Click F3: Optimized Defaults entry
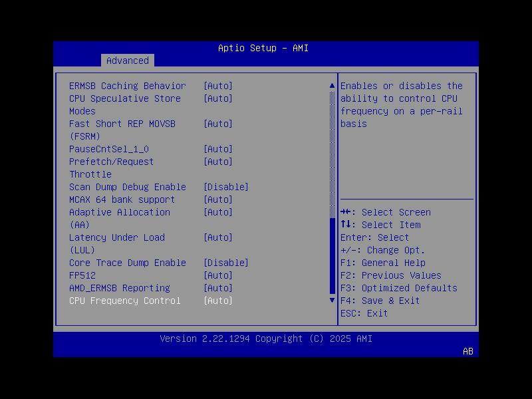The width and height of the screenshot is (532, 399). coord(399,288)
